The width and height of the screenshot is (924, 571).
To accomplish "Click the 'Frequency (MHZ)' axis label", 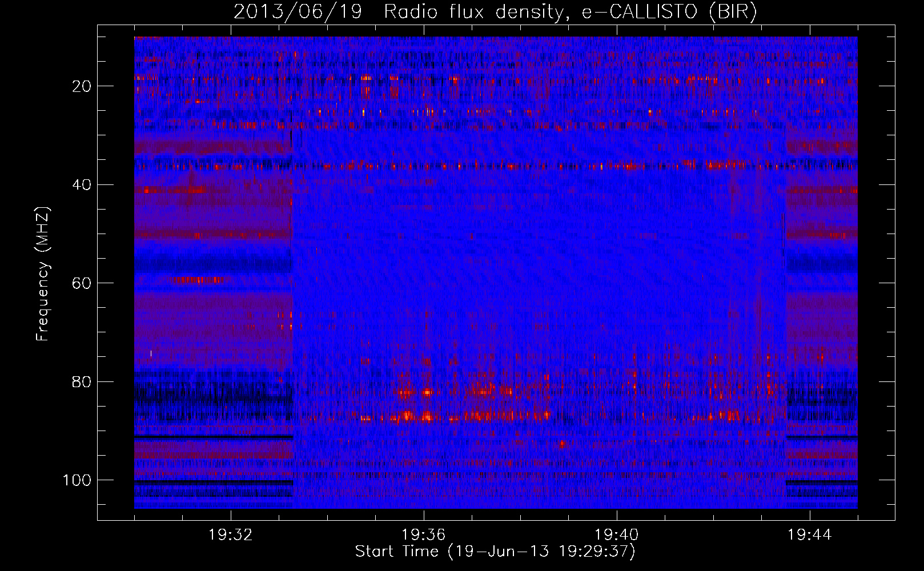I will point(43,274).
